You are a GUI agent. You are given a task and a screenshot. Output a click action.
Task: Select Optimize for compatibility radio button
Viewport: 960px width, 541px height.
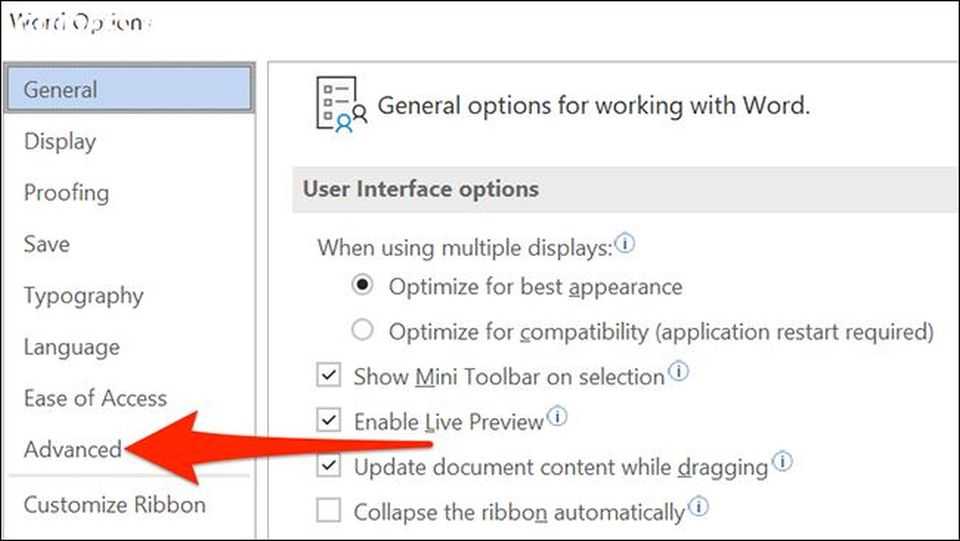point(364,330)
